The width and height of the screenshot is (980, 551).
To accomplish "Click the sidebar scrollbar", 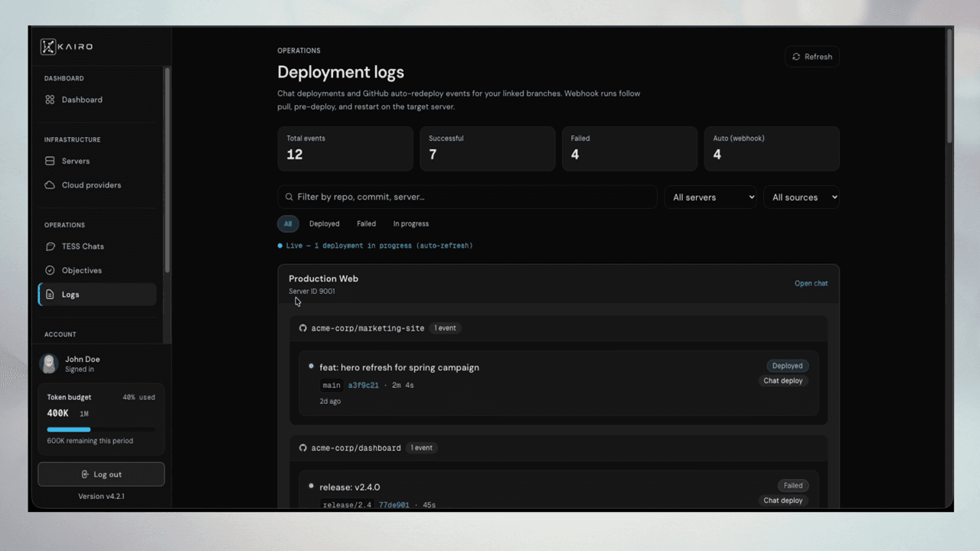I will (167, 171).
